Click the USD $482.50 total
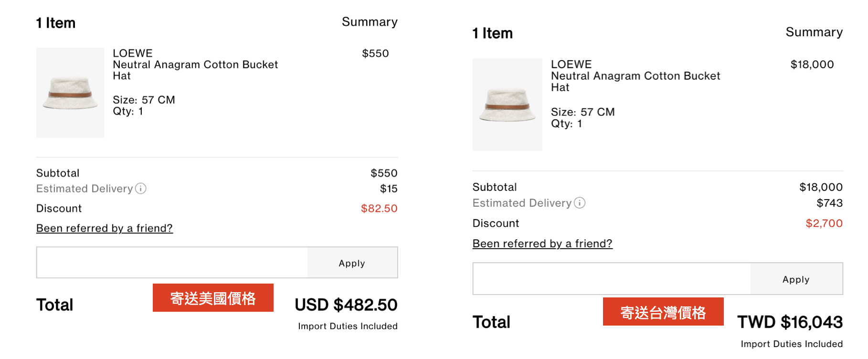Screen dimensions: 868x359 [346, 305]
